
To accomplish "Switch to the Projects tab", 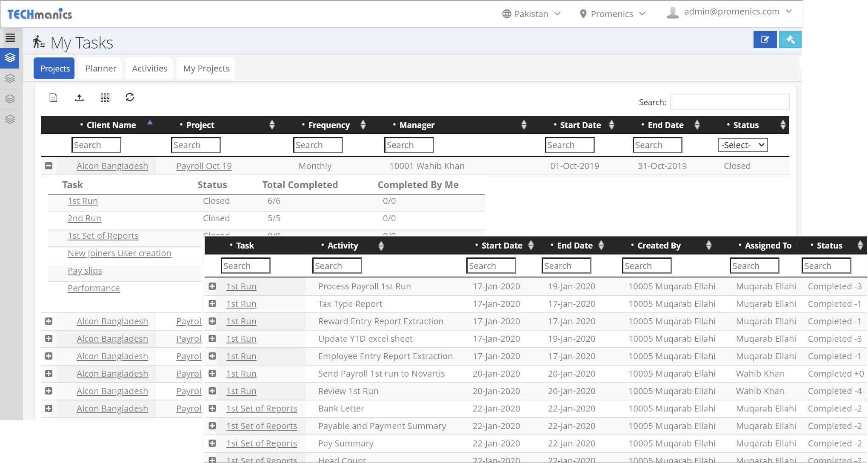I will (54, 69).
